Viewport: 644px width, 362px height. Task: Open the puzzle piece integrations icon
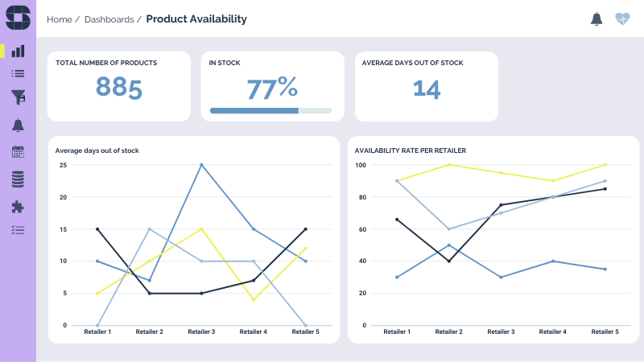18,207
